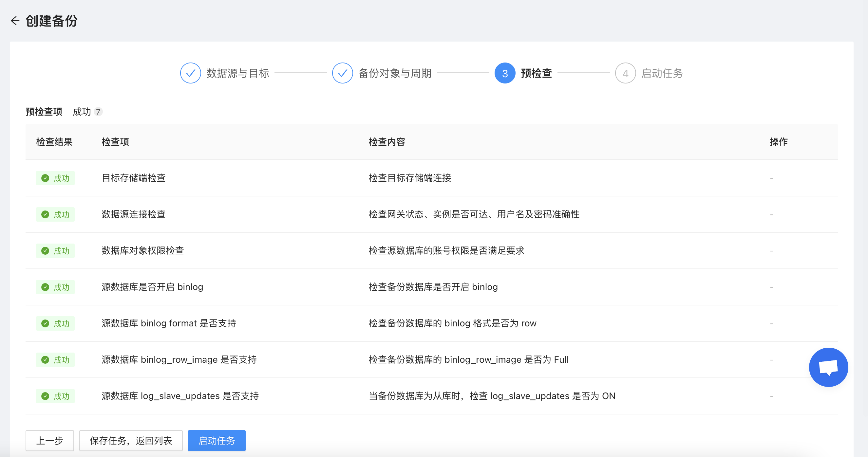Click the step 4 启动任务 circle

[625, 73]
